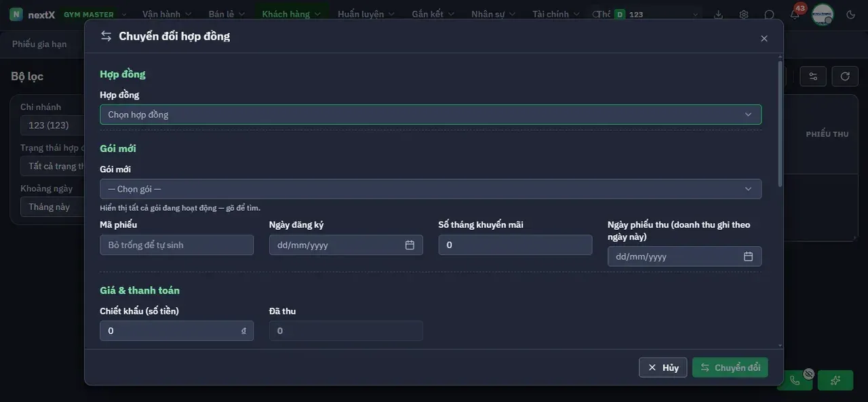This screenshot has height=402, width=868.
Task: Click the PHIẾU THU column header
Action: 827,134
